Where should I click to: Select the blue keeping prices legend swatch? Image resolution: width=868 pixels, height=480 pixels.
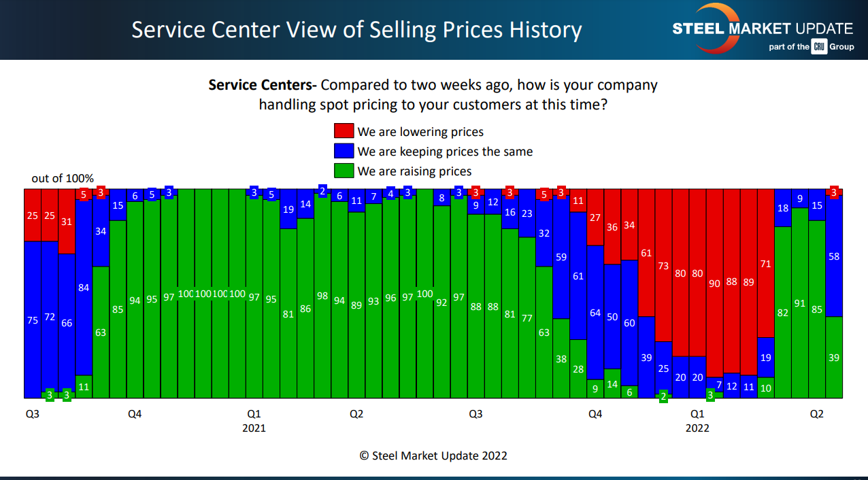click(x=344, y=152)
